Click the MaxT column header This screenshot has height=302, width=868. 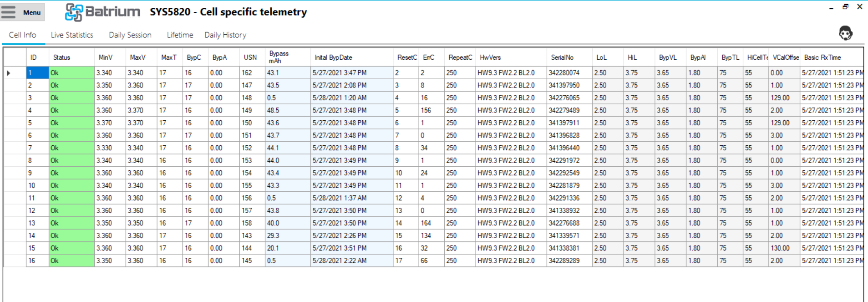170,57
